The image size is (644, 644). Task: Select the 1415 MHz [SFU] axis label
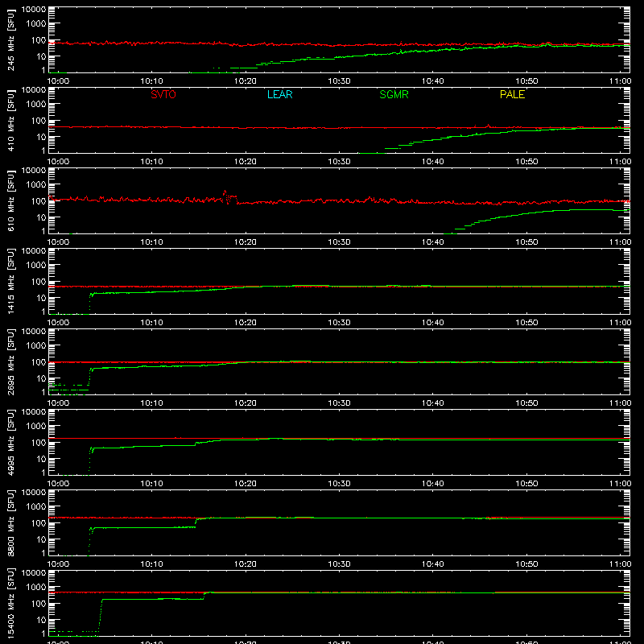(11, 281)
